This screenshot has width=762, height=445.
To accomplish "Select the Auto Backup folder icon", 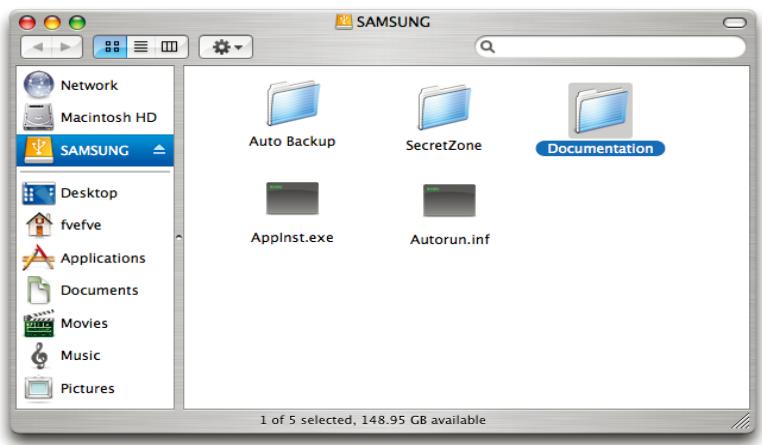I will 293,103.
